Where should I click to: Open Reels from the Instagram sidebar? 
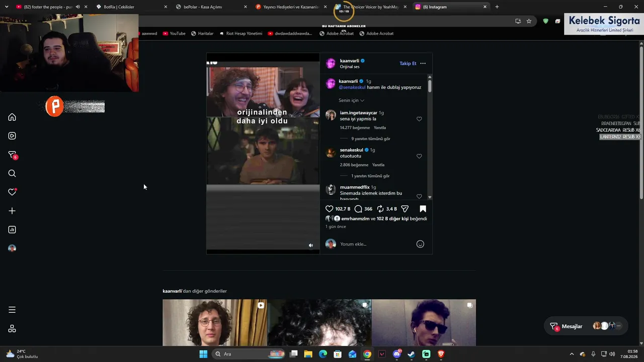pyautogui.click(x=12, y=136)
